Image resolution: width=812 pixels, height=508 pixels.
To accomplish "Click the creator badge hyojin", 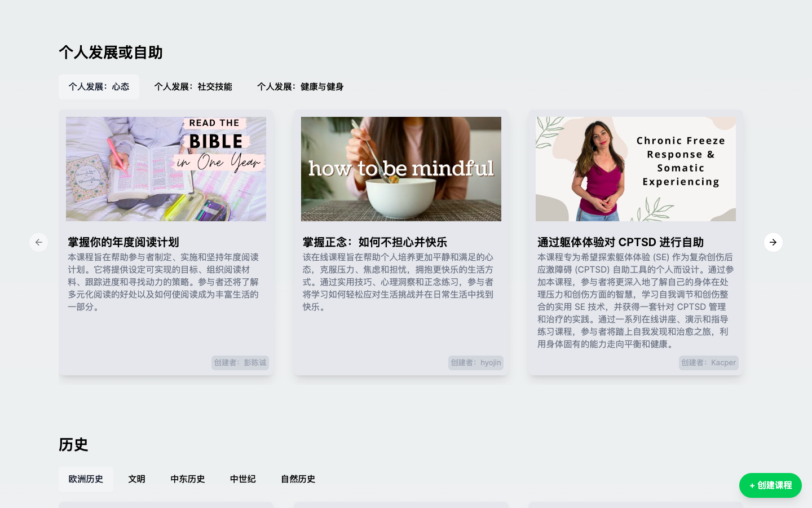I will [476, 363].
